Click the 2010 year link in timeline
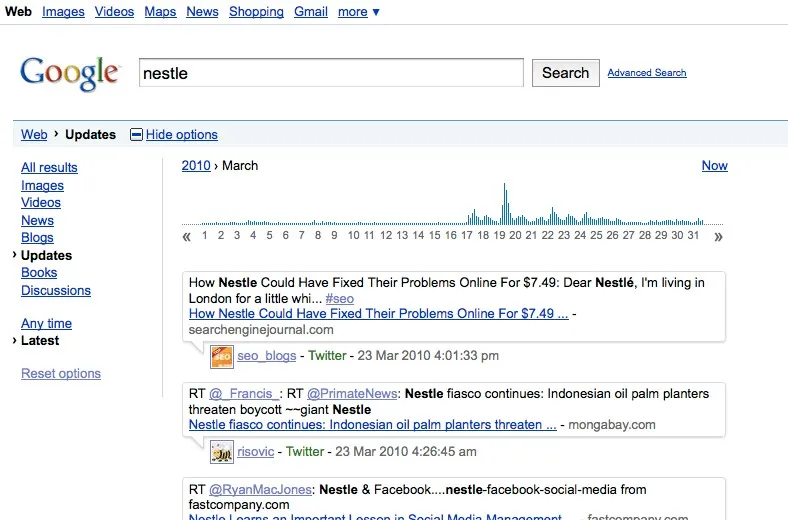This screenshot has height=520, width=788. 196,166
